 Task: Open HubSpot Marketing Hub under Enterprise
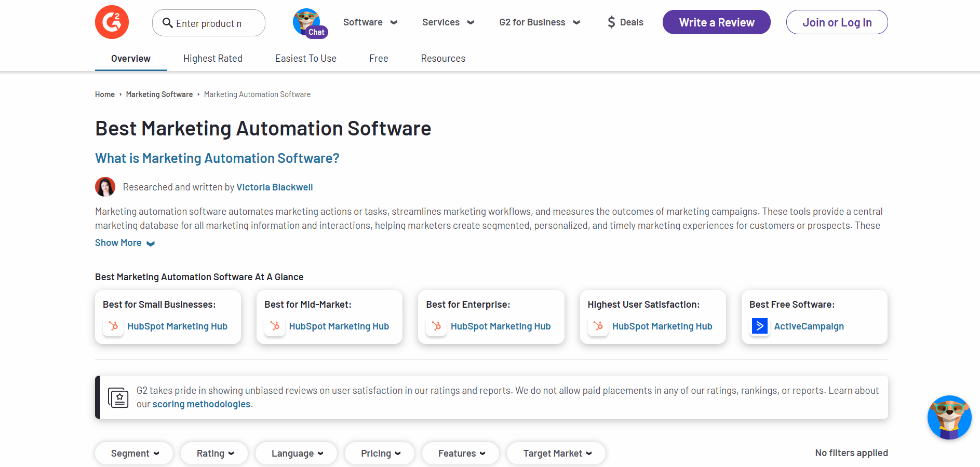pyautogui.click(x=501, y=326)
